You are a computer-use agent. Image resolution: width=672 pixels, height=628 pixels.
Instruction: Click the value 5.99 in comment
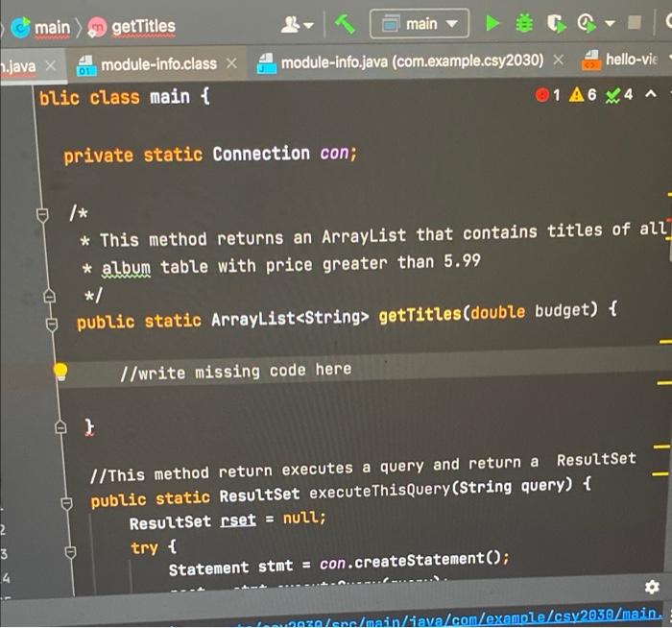pyautogui.click(x=462, y=260)
